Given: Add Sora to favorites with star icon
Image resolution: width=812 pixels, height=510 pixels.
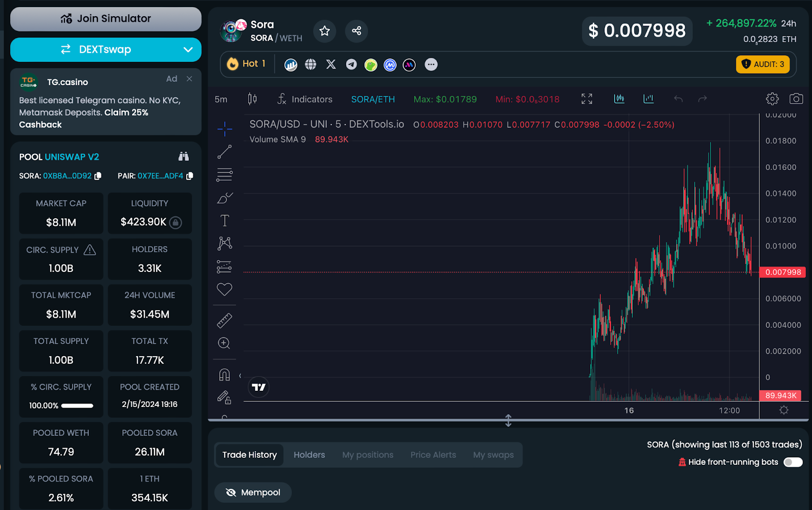Looking at the screenshot, I should pyautogui.click(x=325, y=31).
